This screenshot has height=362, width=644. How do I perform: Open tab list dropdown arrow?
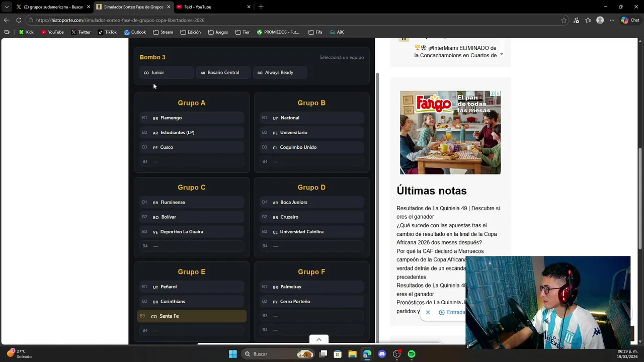(x=6, y=7)
